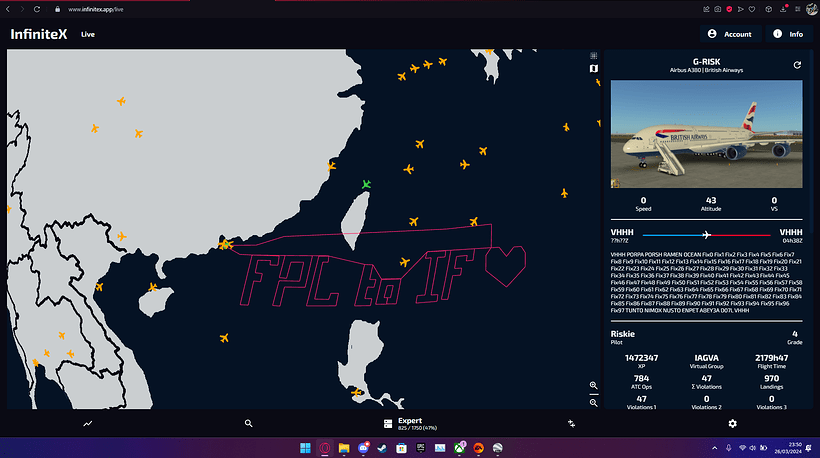The image size is (820, 458).
Task: Click the flight route icon in the bottom bar
Action: (x=572, y=423)
